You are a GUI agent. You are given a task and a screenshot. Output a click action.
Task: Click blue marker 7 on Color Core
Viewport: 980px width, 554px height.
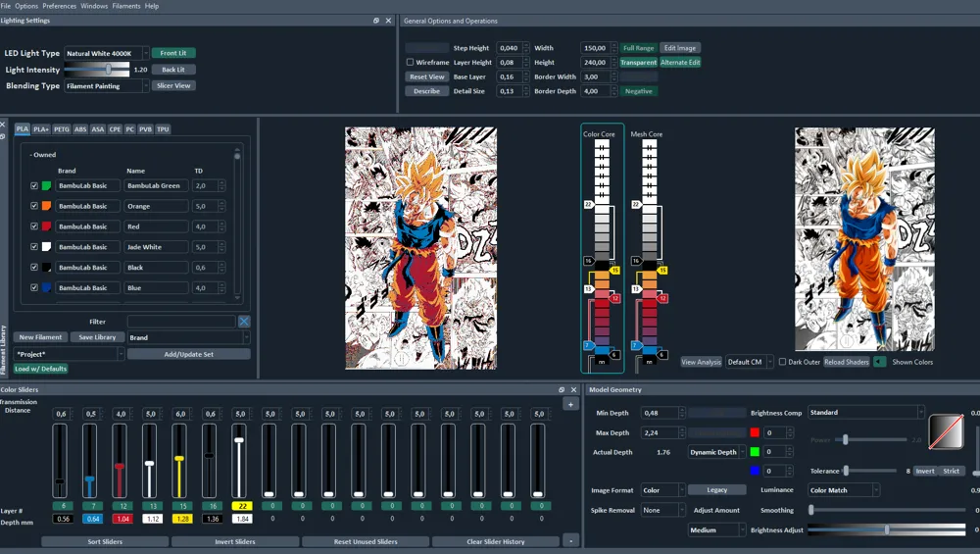[587, 345]
